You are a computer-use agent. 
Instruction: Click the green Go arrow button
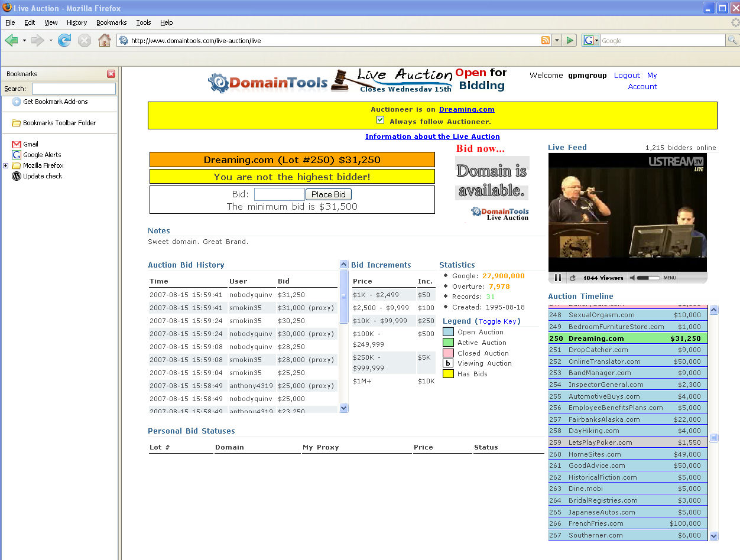click(x=570, y=40)
